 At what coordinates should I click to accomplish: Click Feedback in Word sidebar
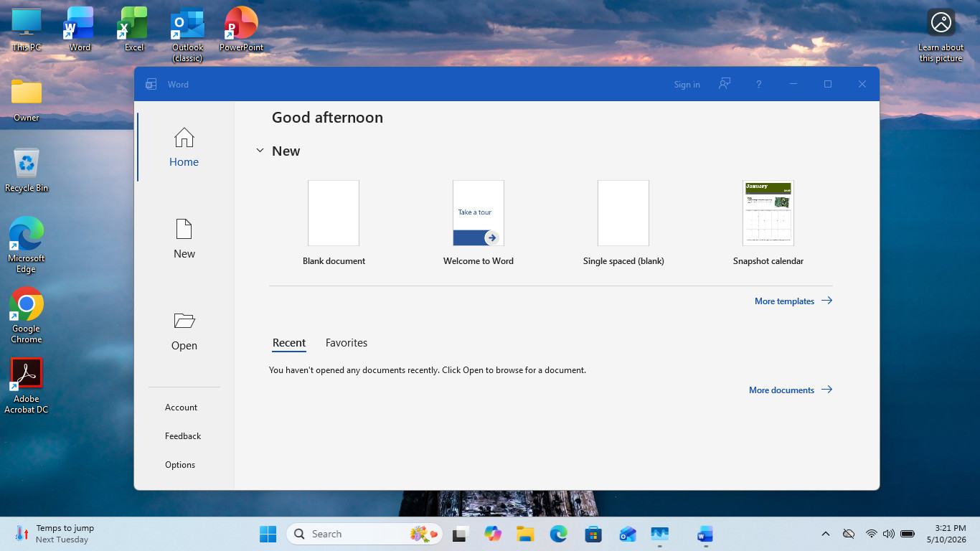183,436
